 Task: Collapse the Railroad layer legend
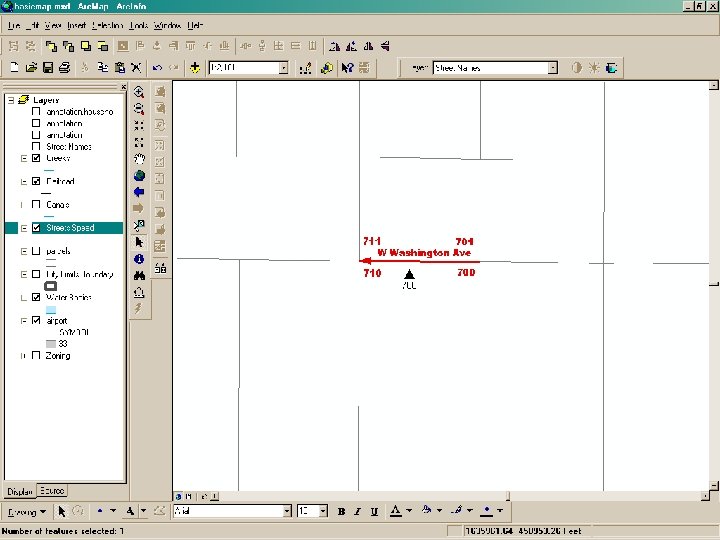coord(23,181)
